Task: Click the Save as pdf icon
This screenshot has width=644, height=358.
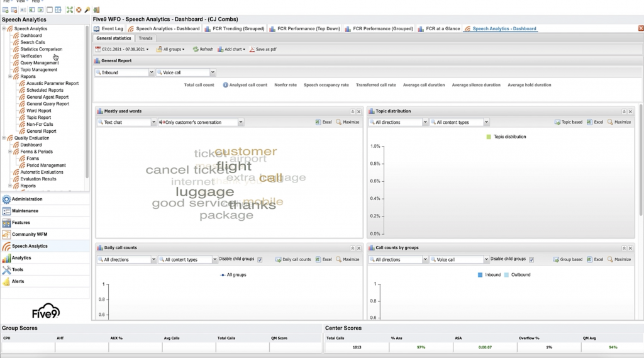Action: tap(252, 49)
